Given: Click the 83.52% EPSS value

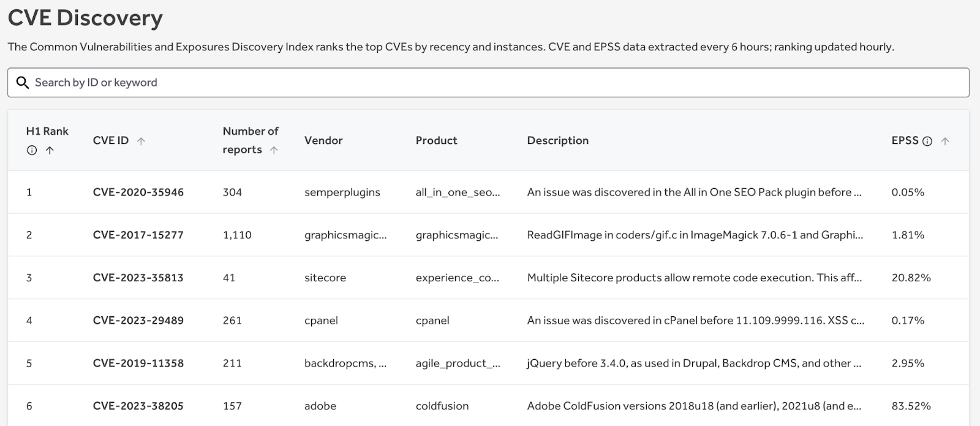Looking at the screenshot, I should click(x=911, y=406).
